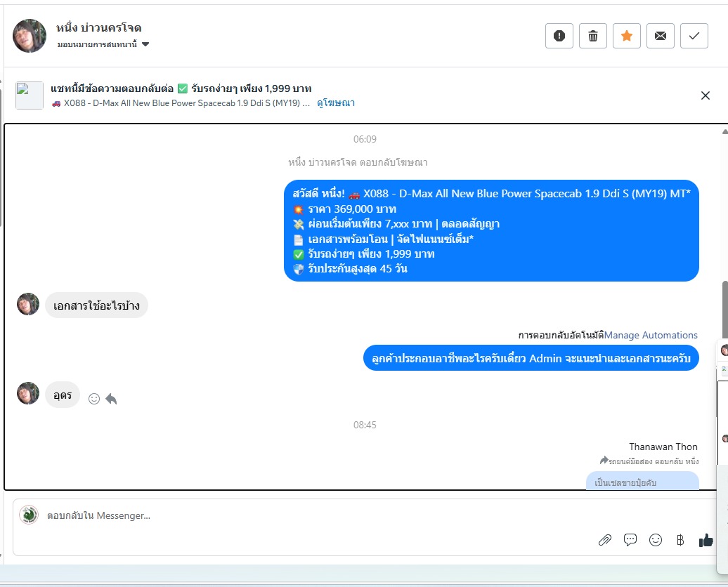Delete conversation using trash icon

(x=593, y=36)
